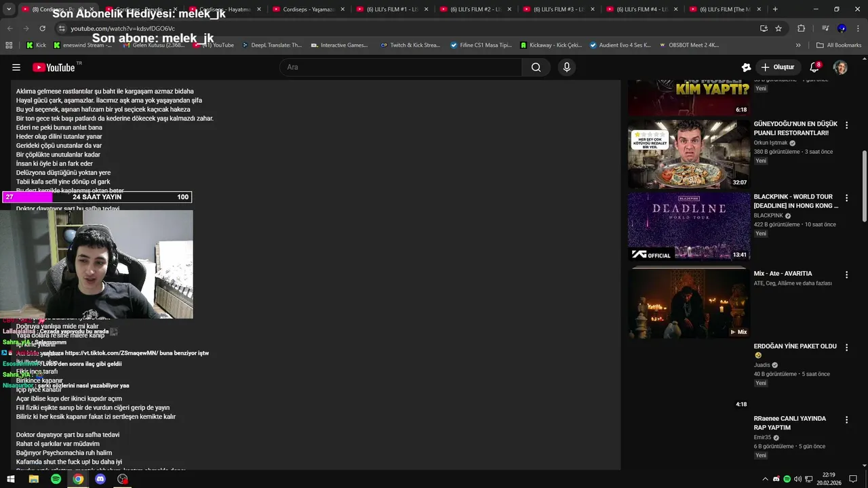Image resolution: width=868 pixels, height=488 pixels.
Task: Open more options for RRaenee CANLI YAYINDA
Action: point(846,420)
